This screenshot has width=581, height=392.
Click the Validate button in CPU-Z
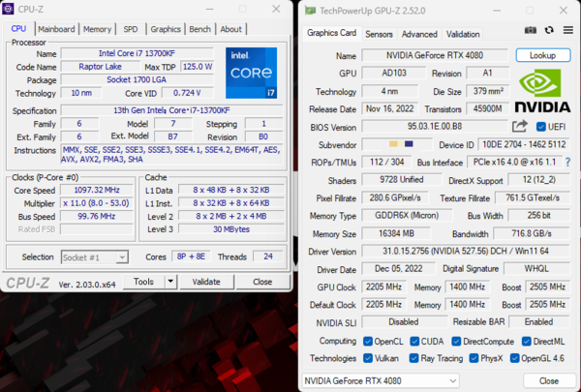pos(206,282)
